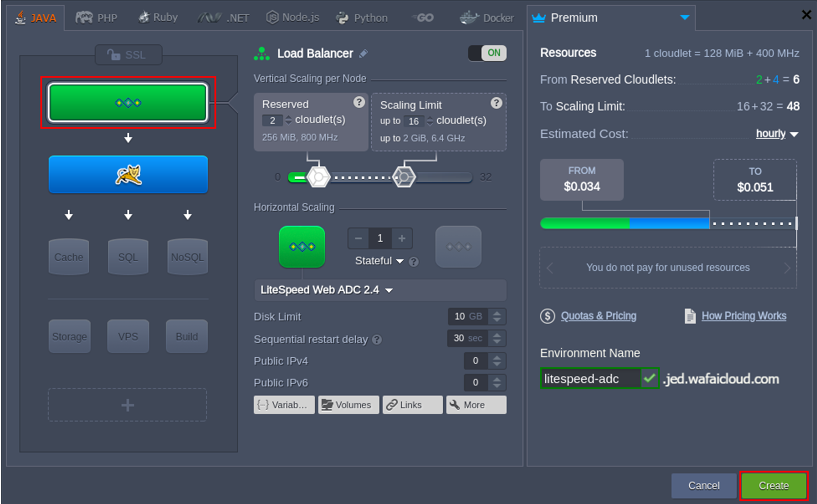Enable SSL for the environment

coord(128,55)
